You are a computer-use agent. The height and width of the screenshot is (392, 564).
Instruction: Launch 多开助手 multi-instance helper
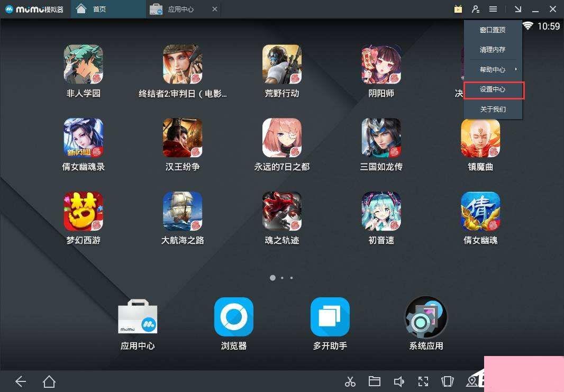[x=330, y=316]
